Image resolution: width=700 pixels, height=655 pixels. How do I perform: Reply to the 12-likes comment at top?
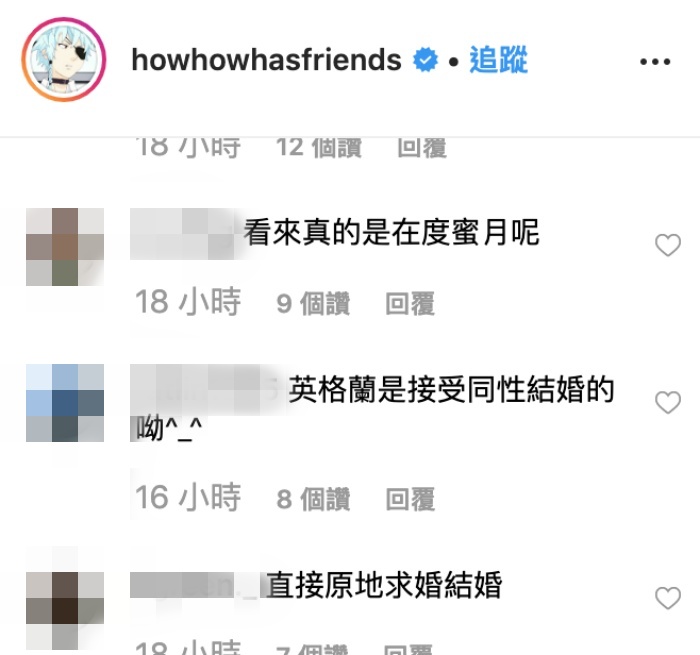click(x=422, y=147)
